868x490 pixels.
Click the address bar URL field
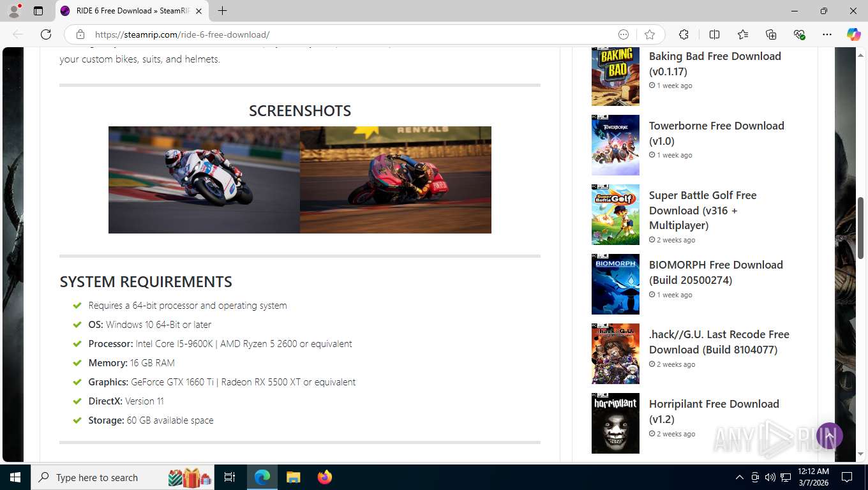pos(351,34)
